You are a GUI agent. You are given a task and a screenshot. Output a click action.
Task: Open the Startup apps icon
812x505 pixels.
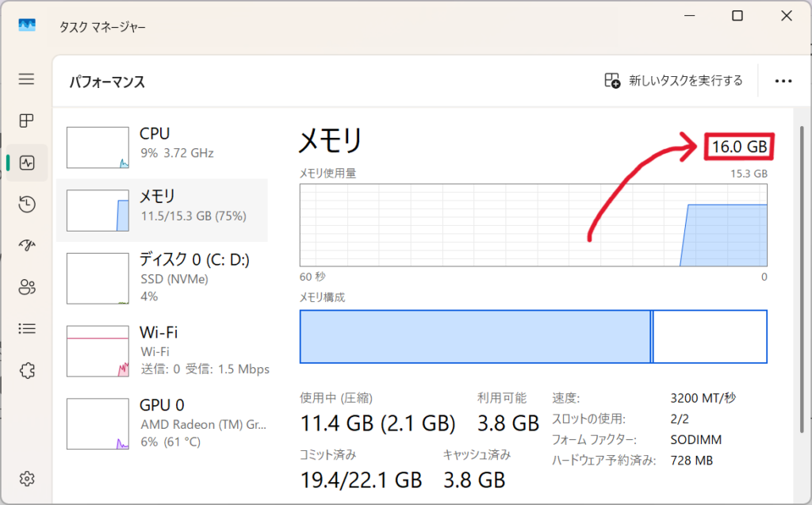pyautogui.click(x=27, y=246)
